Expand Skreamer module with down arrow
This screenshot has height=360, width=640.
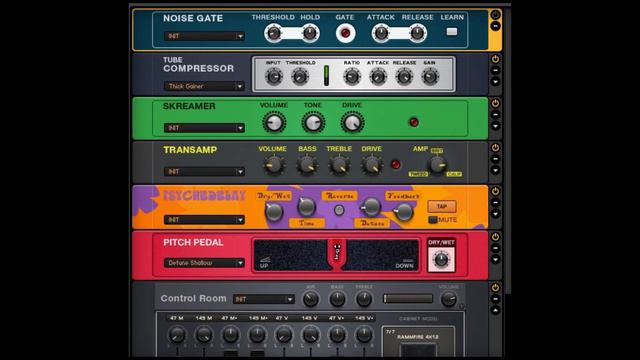pos(495,126)
